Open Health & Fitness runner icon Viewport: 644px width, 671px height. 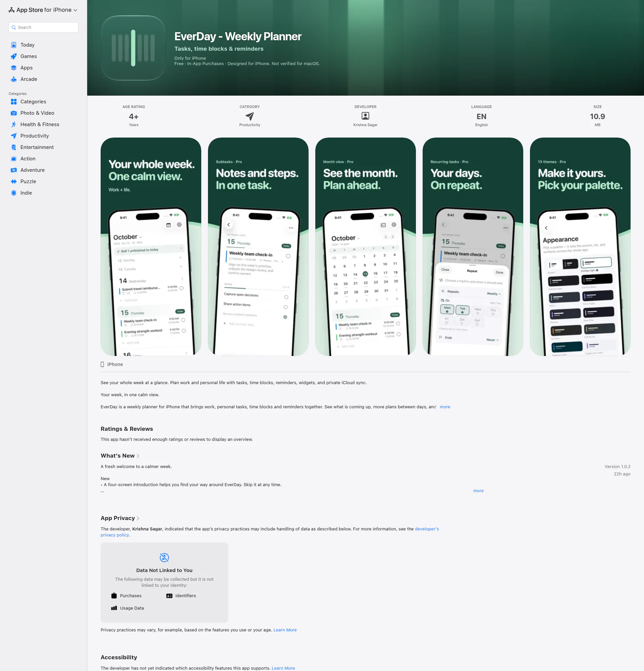[x=14, y=124]
